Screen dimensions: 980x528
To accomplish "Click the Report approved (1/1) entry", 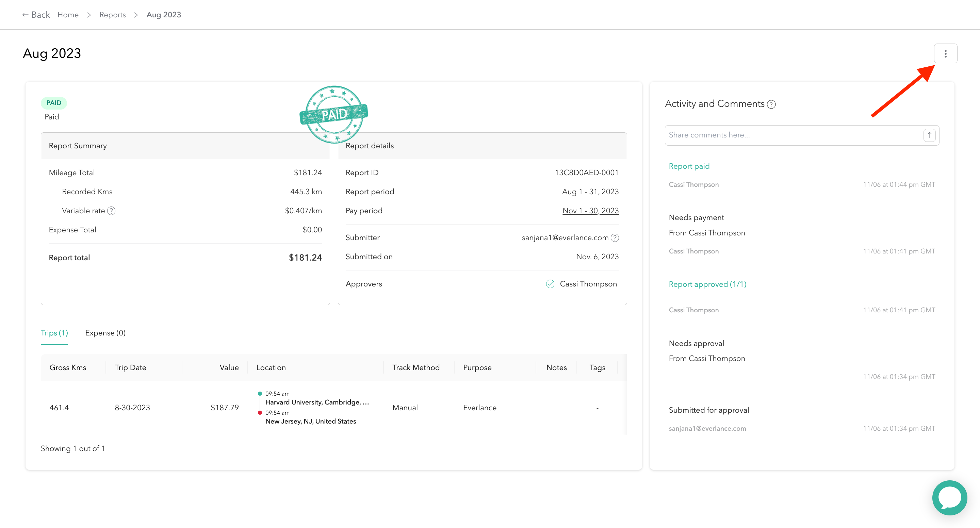I will 707,284.
